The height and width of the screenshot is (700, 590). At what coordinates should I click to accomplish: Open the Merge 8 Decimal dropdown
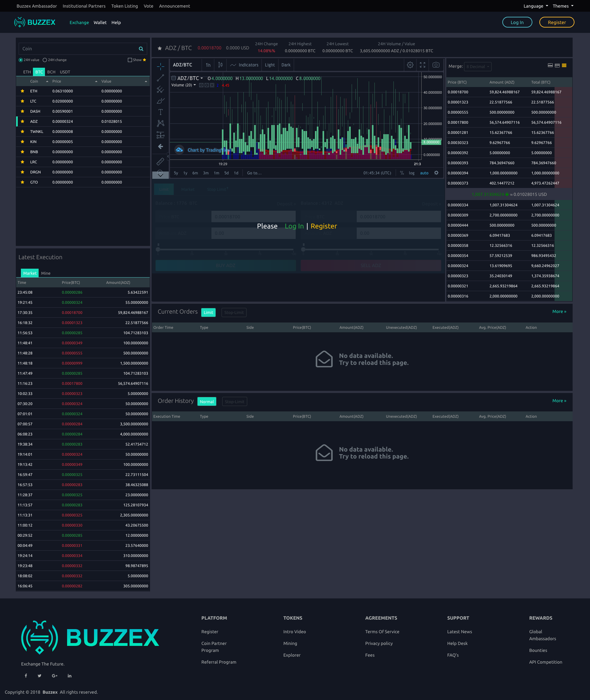[x=478, y=66]
